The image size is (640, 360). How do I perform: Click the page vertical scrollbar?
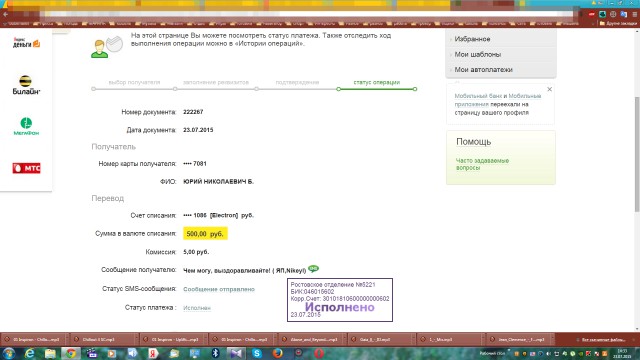coord(637,155)
